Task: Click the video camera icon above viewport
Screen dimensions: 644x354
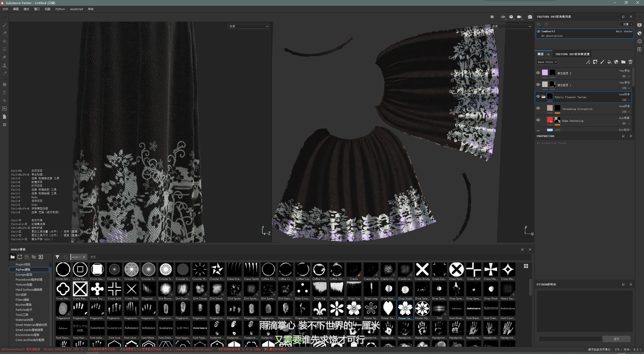Action: pyautogui.click(x=519, y=17)
